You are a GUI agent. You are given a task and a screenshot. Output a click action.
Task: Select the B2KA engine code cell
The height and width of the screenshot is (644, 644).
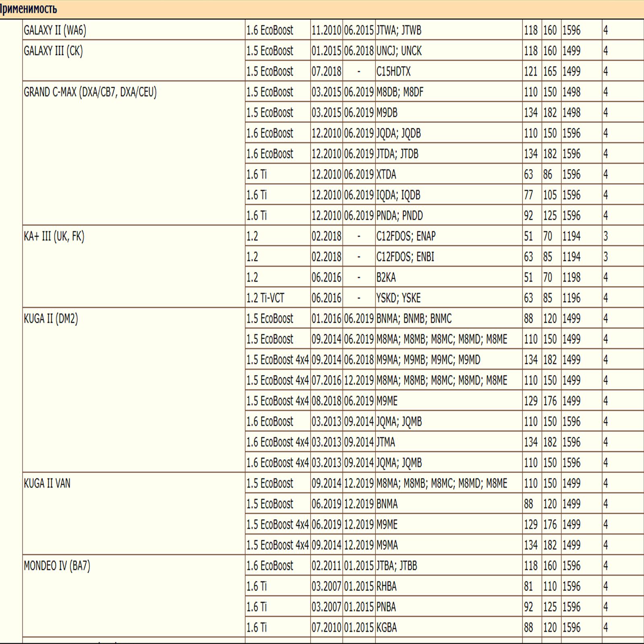tap(386, 278)
